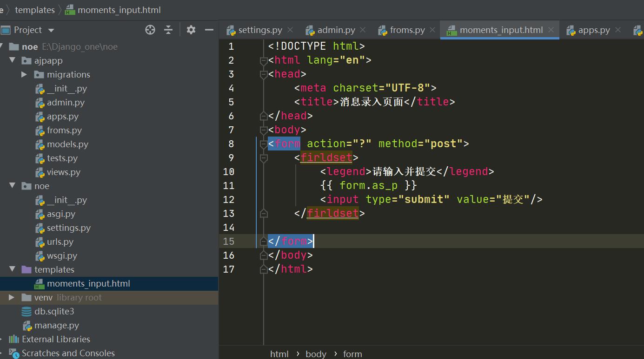The image size is (644, 359).
Task: Open Project panel settings gear
Action: [x=191, y=30]
